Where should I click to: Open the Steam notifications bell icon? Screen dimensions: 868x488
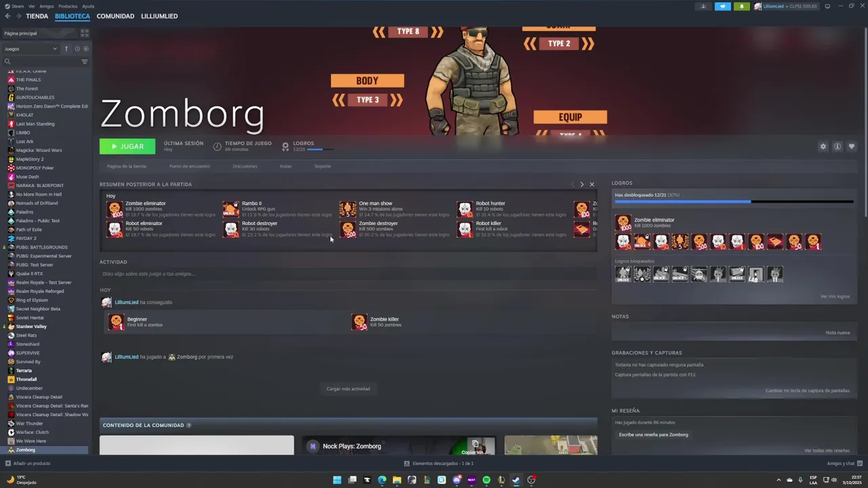pos(741,6)
